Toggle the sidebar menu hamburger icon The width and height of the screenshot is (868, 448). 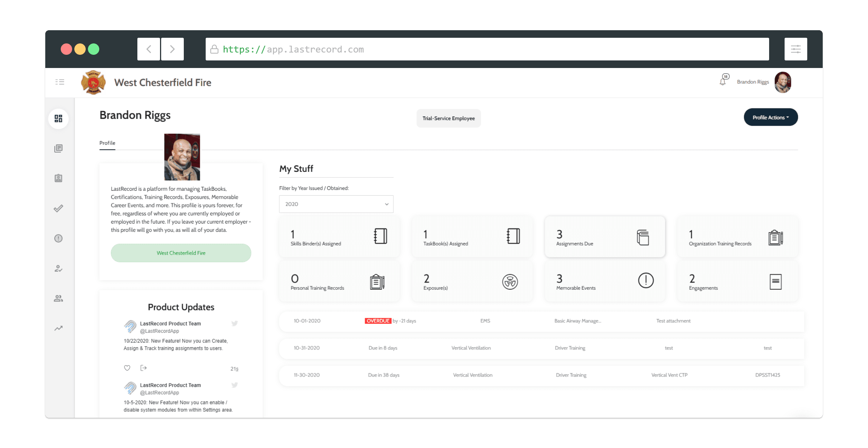tap(60, 82)
